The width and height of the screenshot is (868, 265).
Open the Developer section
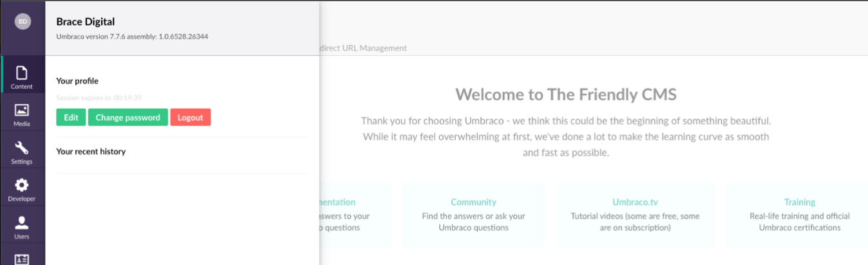click(x=22, y=188)
